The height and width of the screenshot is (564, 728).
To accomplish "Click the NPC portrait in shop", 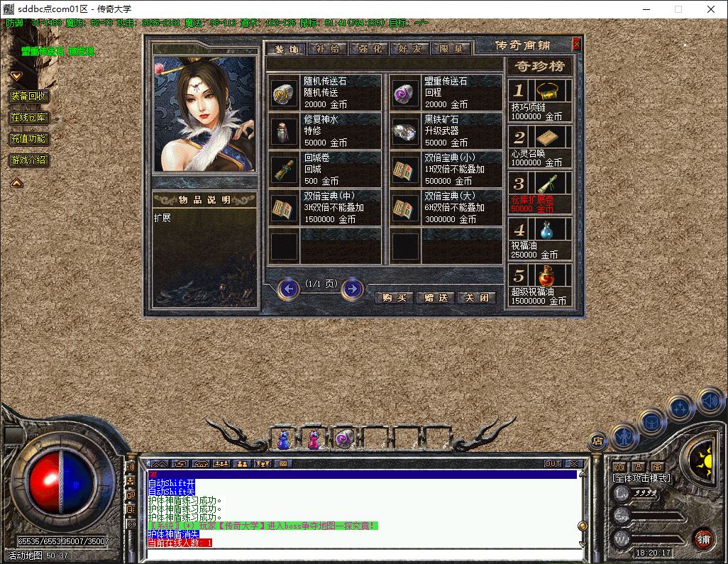I will 205,114.
